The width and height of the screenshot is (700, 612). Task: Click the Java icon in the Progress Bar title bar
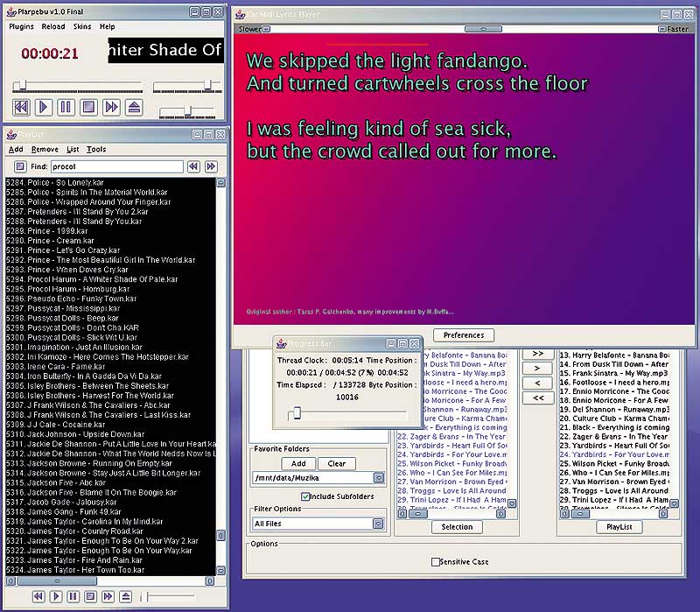(x=281, y=343)
